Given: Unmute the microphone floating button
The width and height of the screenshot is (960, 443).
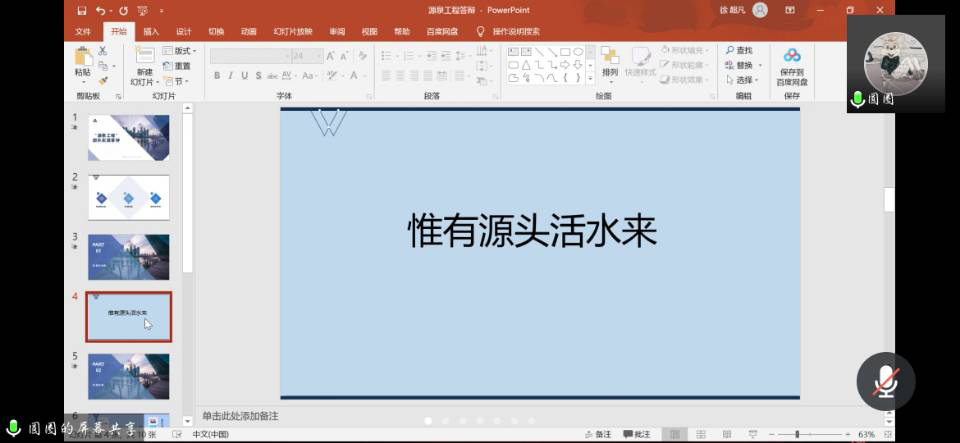Looking at the screenshot, I should [x=885, y=381].
